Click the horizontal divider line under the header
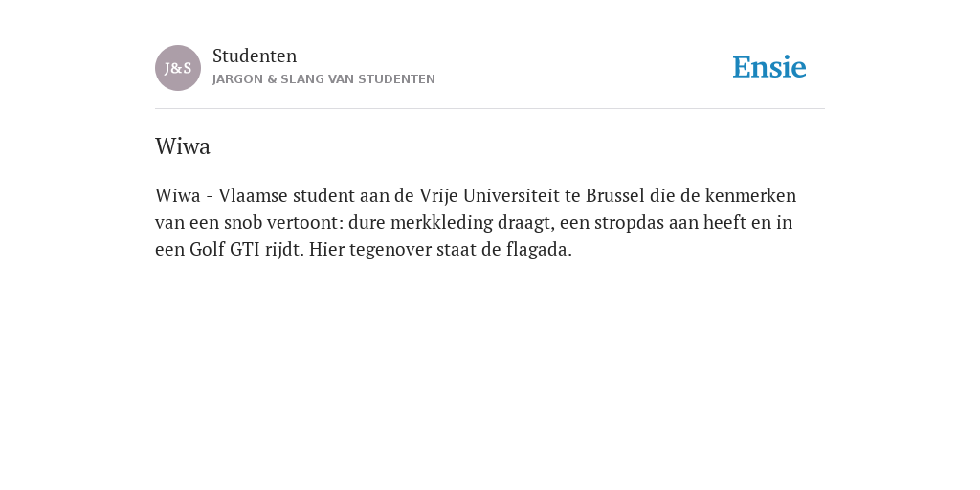980x490 pixels. [490, 109]
